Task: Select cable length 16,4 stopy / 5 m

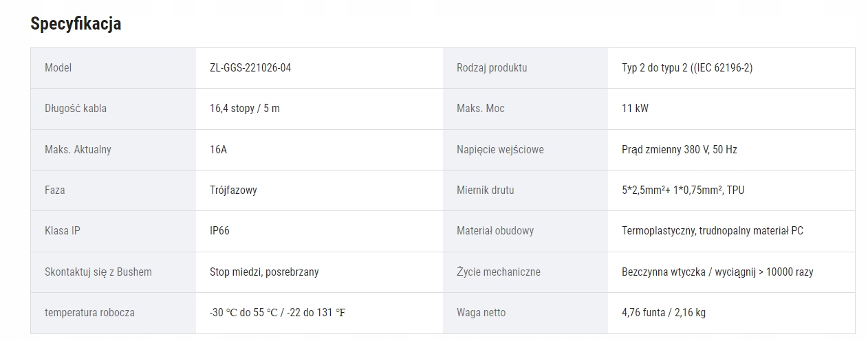Action: [245, 109]
